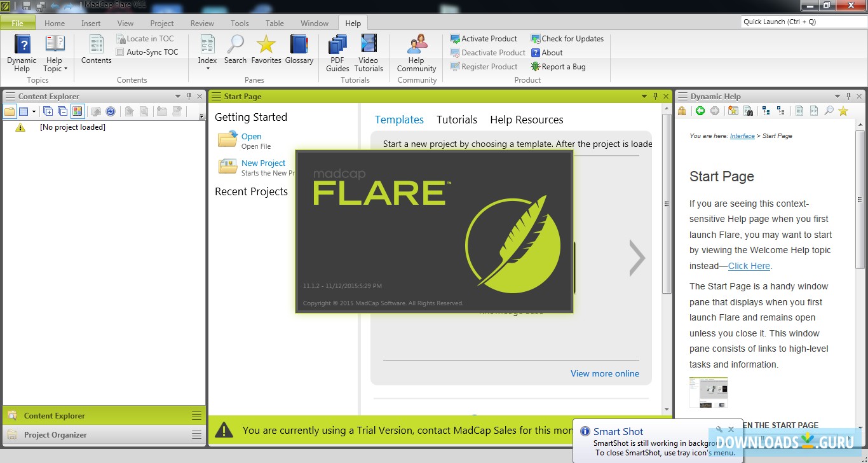This screenshot has height=463, width=868.
Task: Expand the Content Explorer toolbar overflow arrow
Action: [x=201, y=116]
